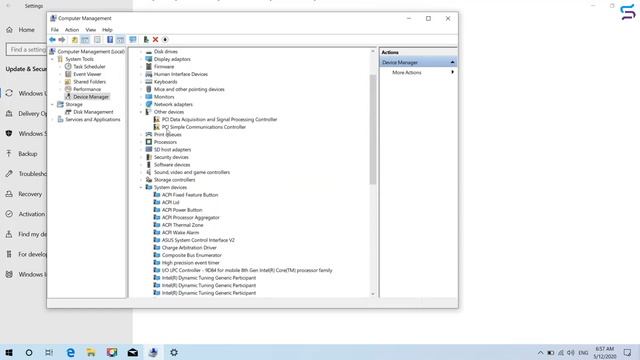Select ACPI Power Button device
Viewport: 640px width, 360px height.
(x=182, y=210)
